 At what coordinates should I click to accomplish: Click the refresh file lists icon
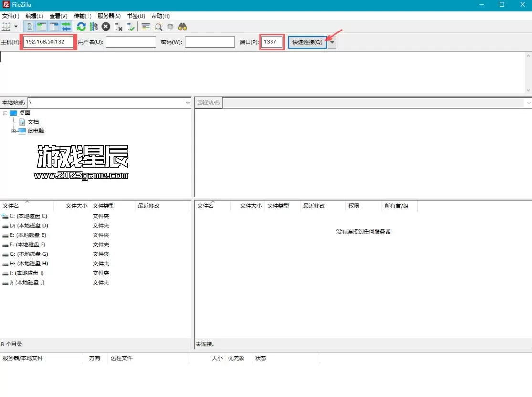82,27
